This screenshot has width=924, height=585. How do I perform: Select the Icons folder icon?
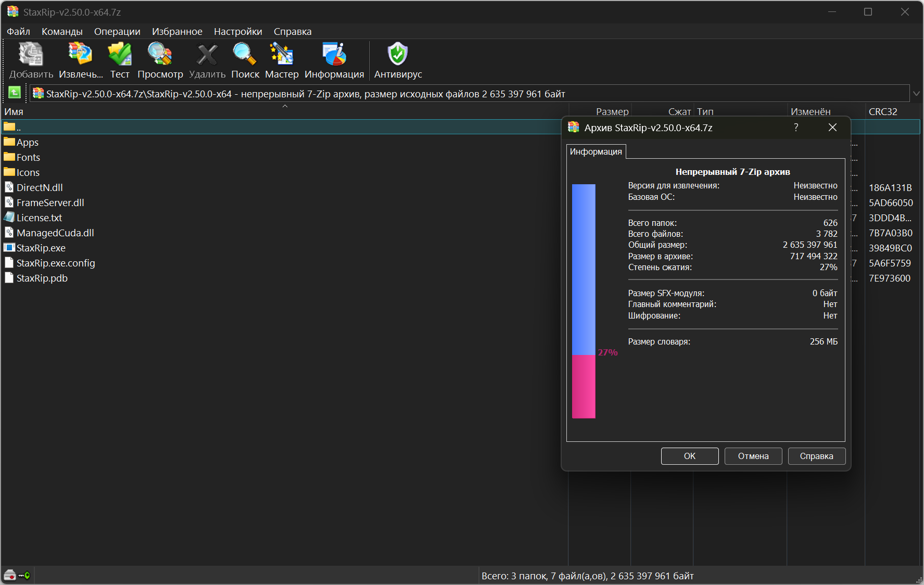(9, 172)
